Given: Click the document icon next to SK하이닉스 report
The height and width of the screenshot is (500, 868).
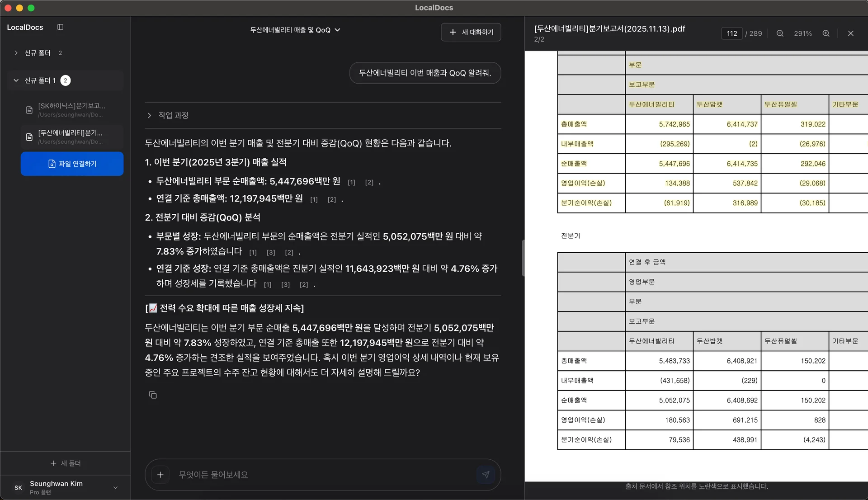Looking at the screenshot, I should pyautogui.click(x=28, y=109).
